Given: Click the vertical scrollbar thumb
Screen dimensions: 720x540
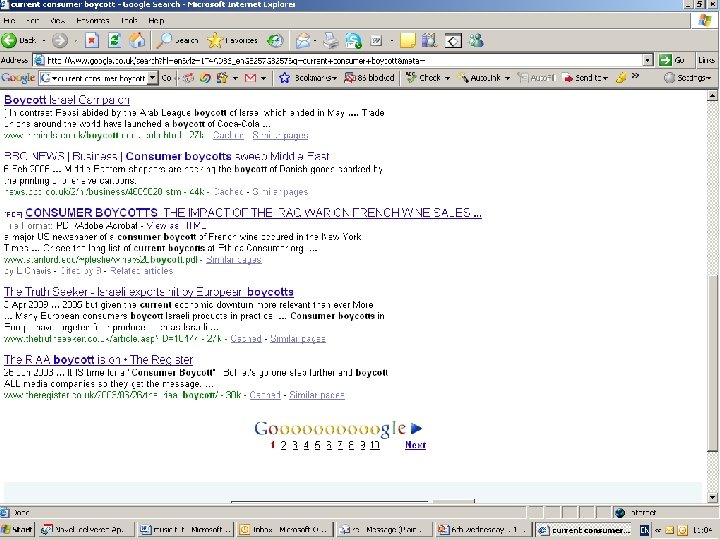Looking at the screenshot, I should (712, 363).
